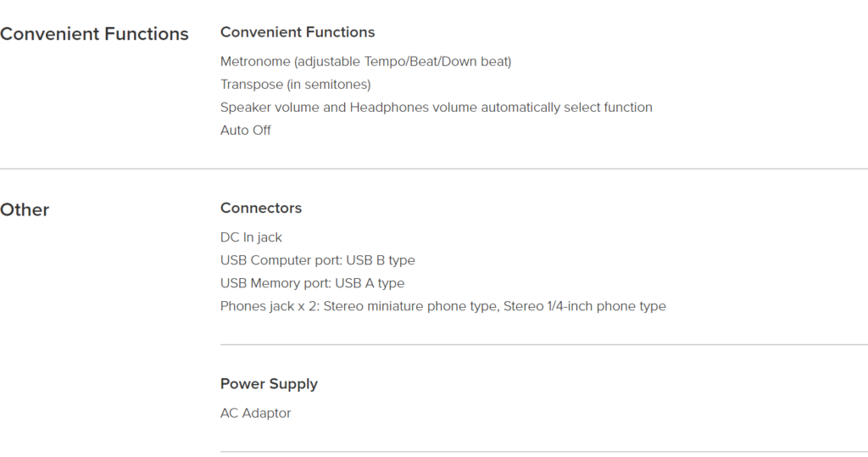Screen dimensions: 868x457
Task: Select the Metronome adjustable Tempo line
Action: pos(365,62)
